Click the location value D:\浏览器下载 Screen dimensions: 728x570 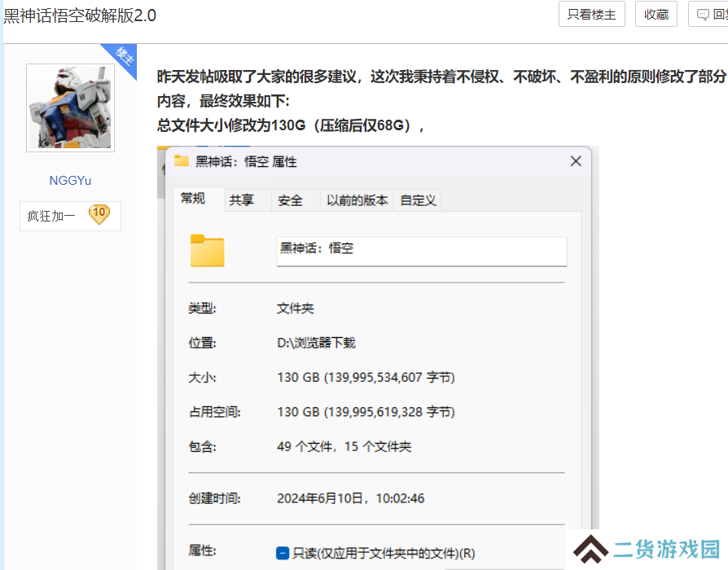316,343
